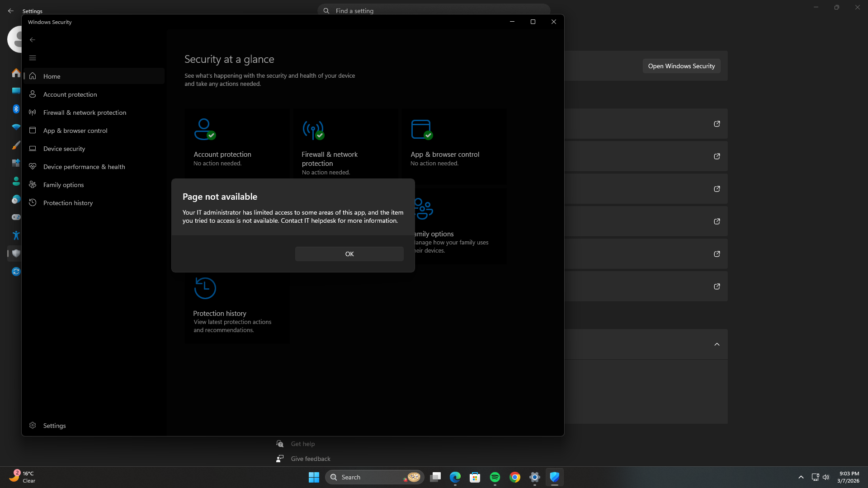Open Google Chrome from the taskbar
The width and height of the screenshot is (868, 488).
click(514, 477)
